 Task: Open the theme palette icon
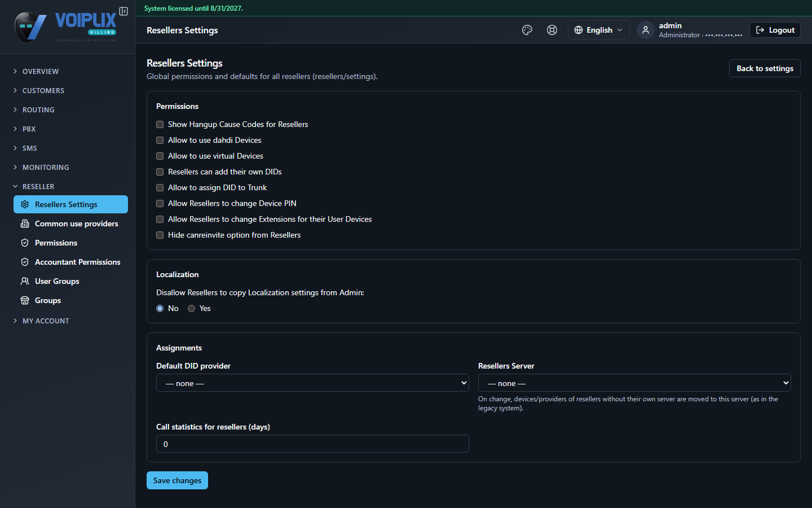527,30
